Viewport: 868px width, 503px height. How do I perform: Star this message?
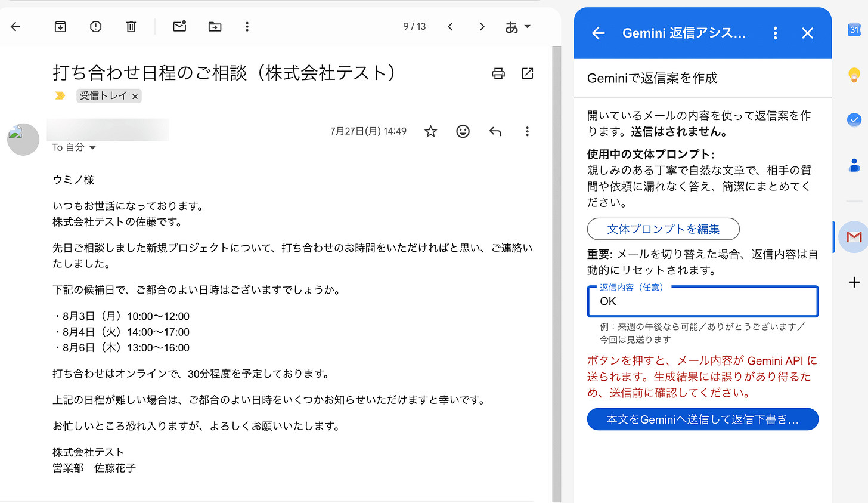[x=430, y=131]
